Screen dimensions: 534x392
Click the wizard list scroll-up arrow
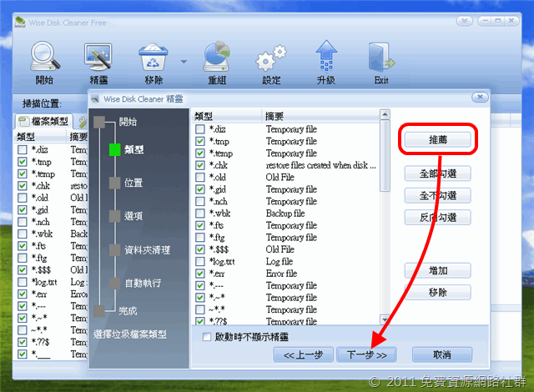pos(385,114)
